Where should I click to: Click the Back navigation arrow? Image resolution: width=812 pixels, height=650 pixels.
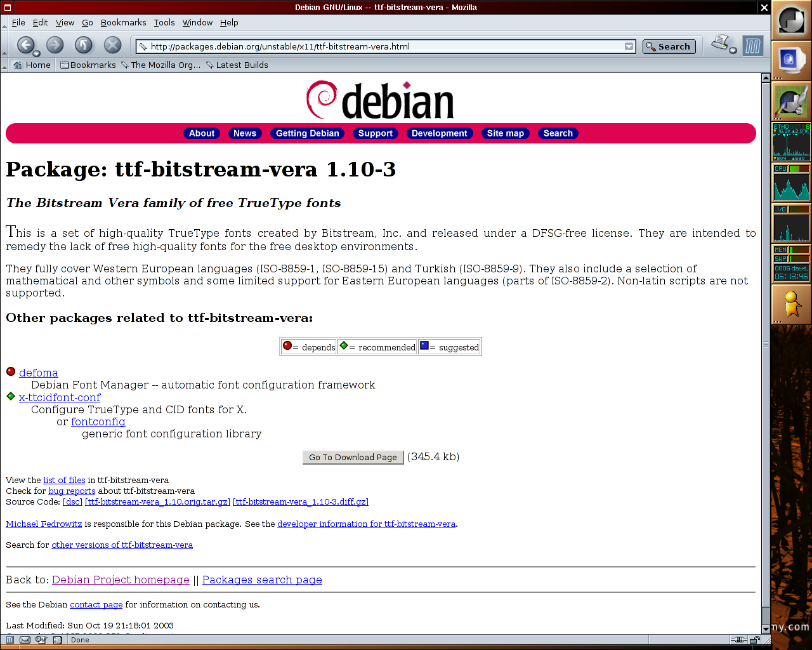click(x=25, y=45)
